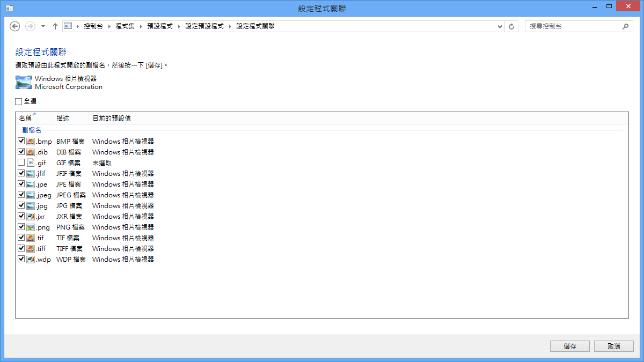Select the 'WDP 檔案' description cell
Viewport: 644px width, 362px height.
pyautogui.click(x=71, y=259)
